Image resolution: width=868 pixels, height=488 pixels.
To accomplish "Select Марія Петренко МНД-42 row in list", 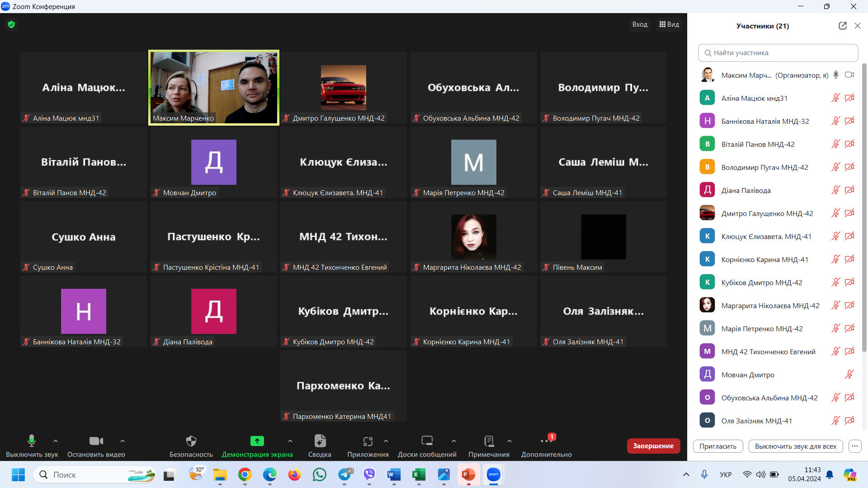I will [x=777, y=328].
